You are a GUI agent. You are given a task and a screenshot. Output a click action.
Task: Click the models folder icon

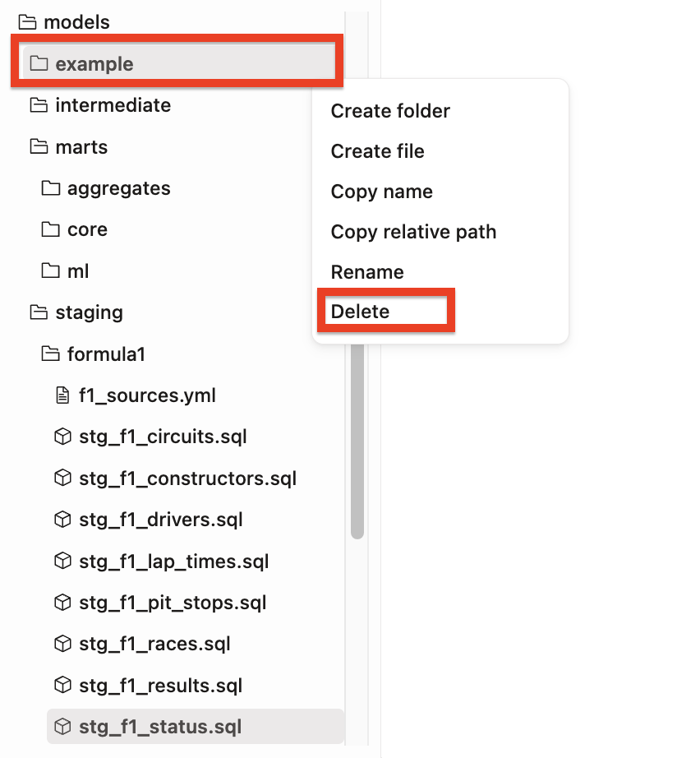point(29,22)
